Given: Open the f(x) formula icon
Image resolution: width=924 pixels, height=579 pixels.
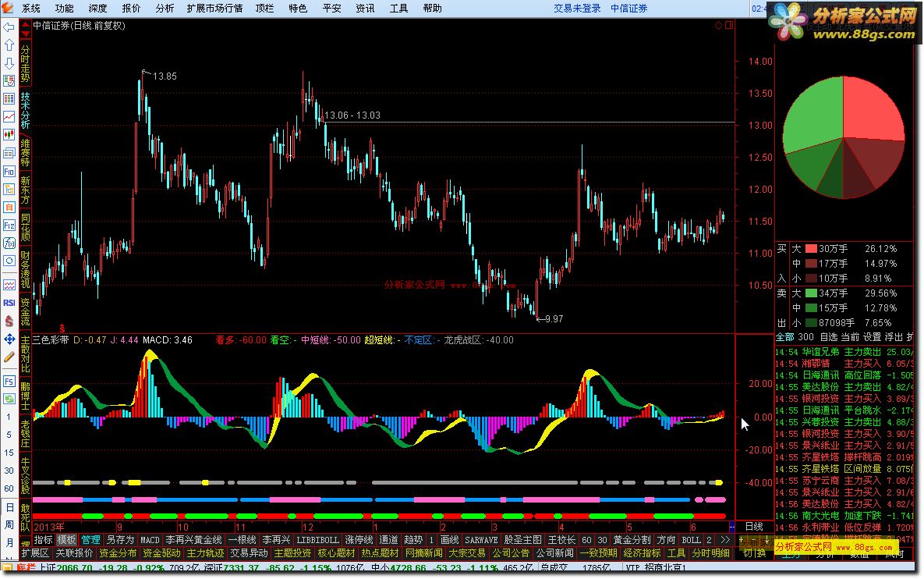Looking at the screenshot, I should [x=9, y=243].
